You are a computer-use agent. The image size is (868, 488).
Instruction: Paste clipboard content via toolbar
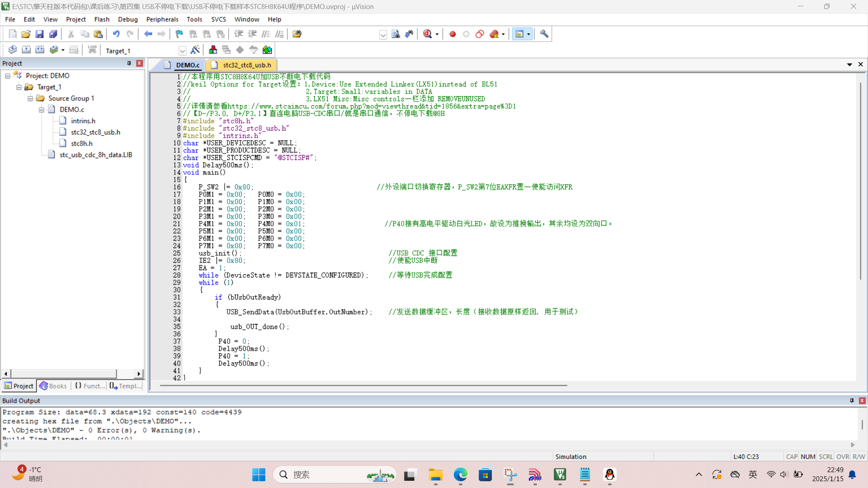(x=98, y=34)
